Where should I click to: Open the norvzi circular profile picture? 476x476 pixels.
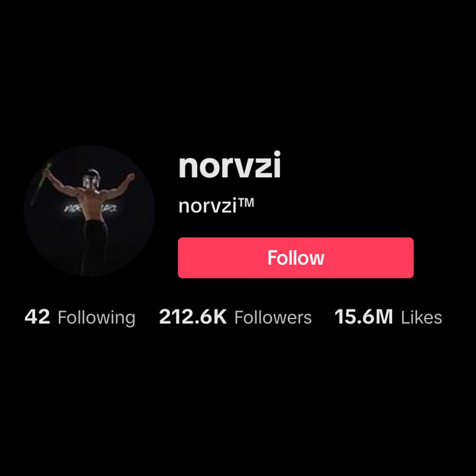(x=89, y=211)
